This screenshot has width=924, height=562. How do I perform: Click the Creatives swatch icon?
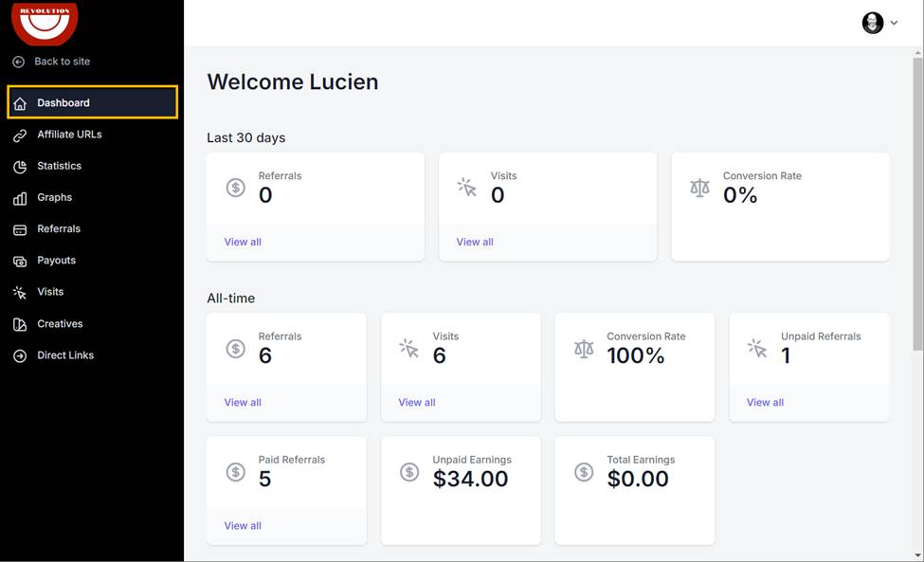click(x=20, y=324)
